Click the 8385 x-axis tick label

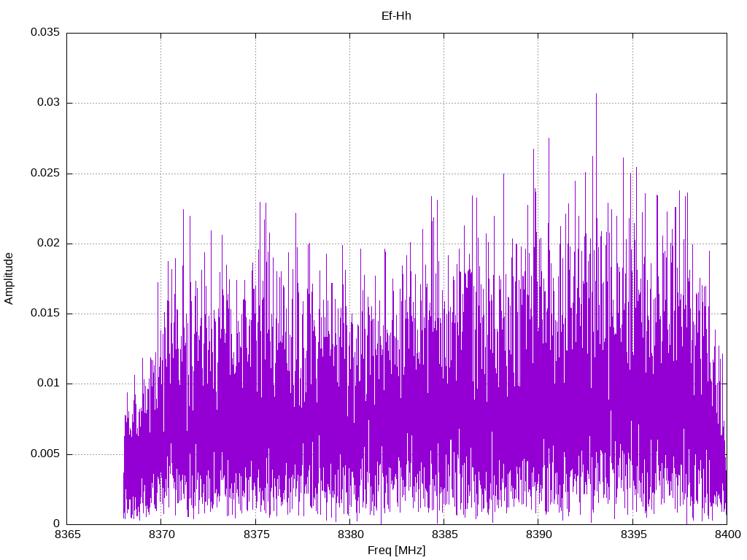(x=444, y=534)
